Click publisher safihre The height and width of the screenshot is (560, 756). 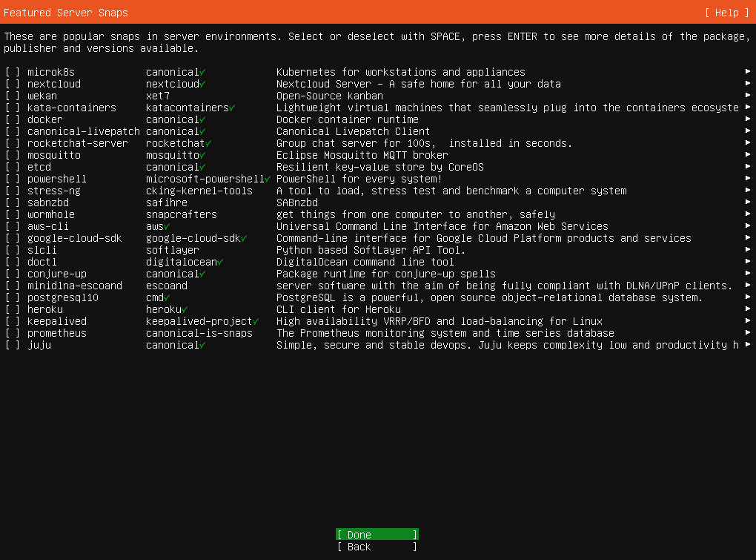[167, 203]
